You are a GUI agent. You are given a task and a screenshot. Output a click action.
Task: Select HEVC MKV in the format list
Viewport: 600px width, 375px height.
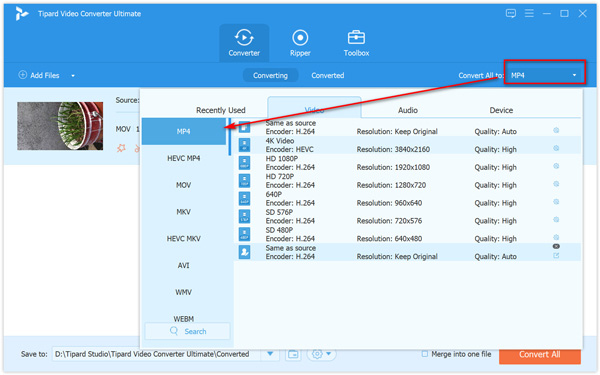click(184, 238)
